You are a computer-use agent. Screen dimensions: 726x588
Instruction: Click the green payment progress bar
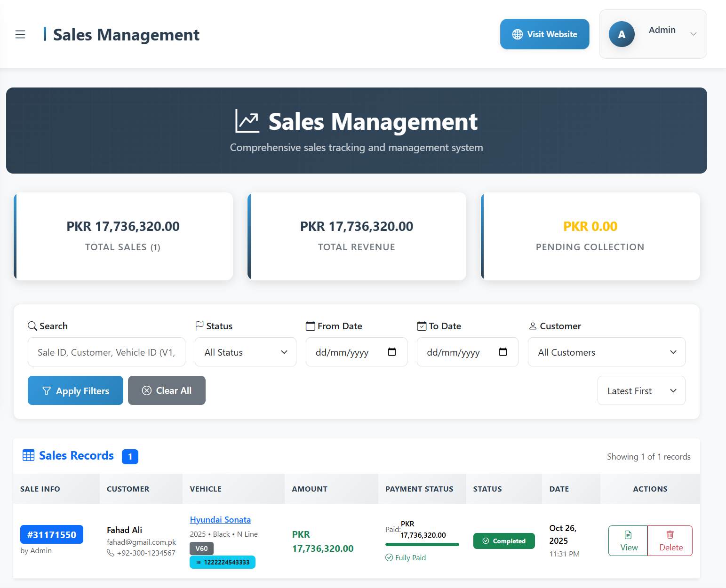click(x=422, y=544)
